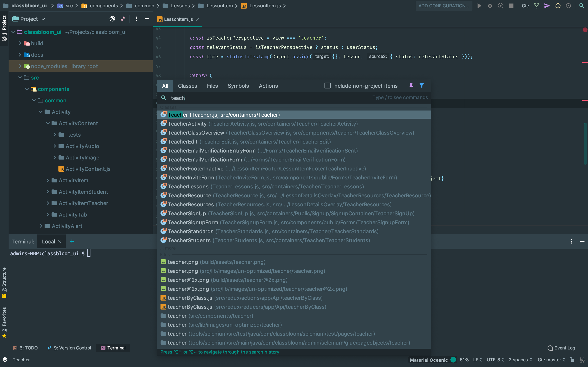Screen dimensions: 588x367
Task: Expand the node_modules folder
Action: [x=20, y=66]
